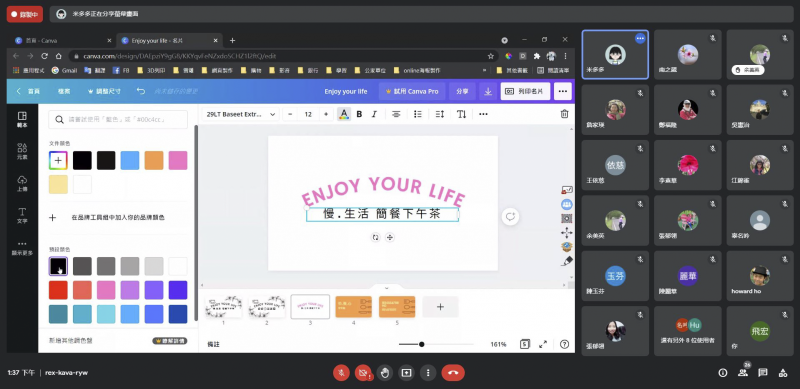This screenshot has width=800, height=389.
Task: Toggle raise hand in Meet
Action: pyautogui.click(x=385, y=373)
